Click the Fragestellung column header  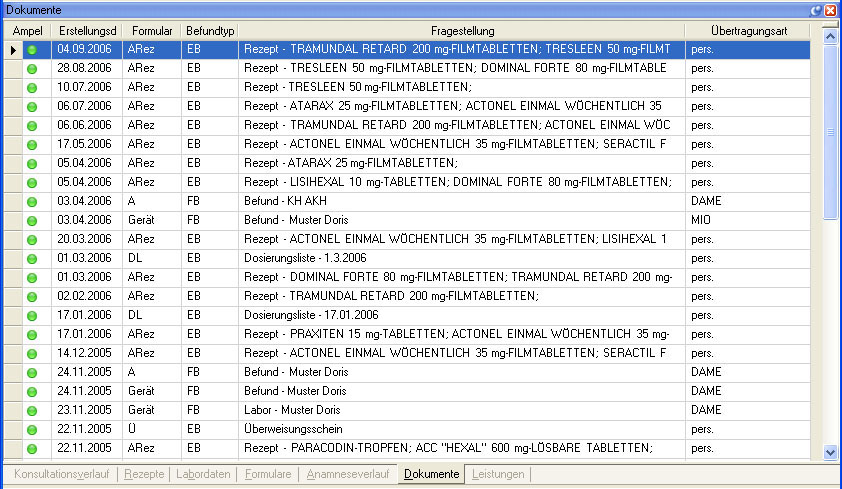coord(461,31)
